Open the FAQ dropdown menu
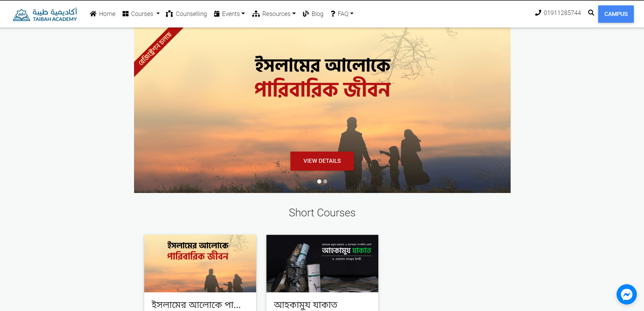Image resolution: width=644 pixels, height=311 pixels. (x=342, y=14)
